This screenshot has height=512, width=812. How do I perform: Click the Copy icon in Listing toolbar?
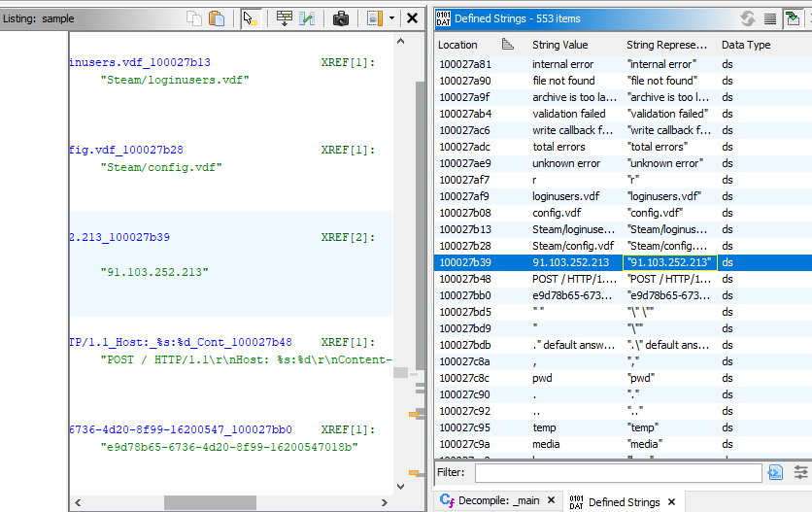coord(195,18)
